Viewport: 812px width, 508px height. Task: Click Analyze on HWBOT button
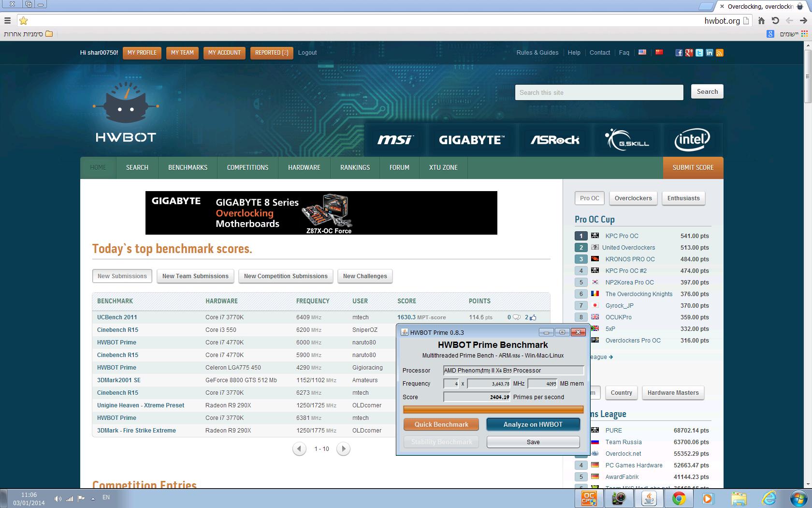coord(533,425)
